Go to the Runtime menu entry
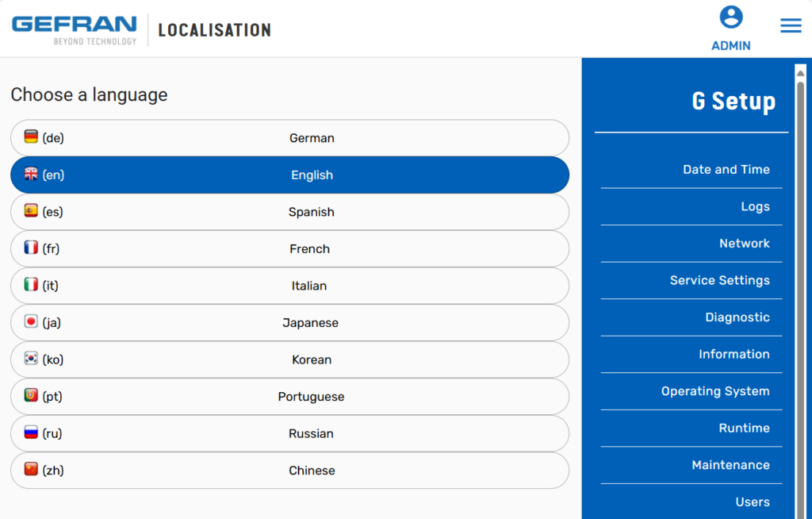The height and width of the screenshot is (519, 812). (x=744, y=429)
